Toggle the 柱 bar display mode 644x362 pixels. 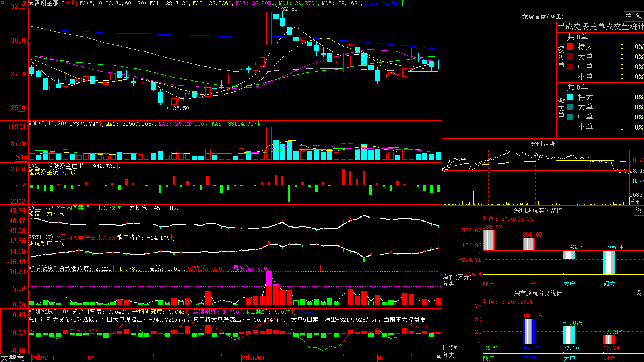[629, 16]
